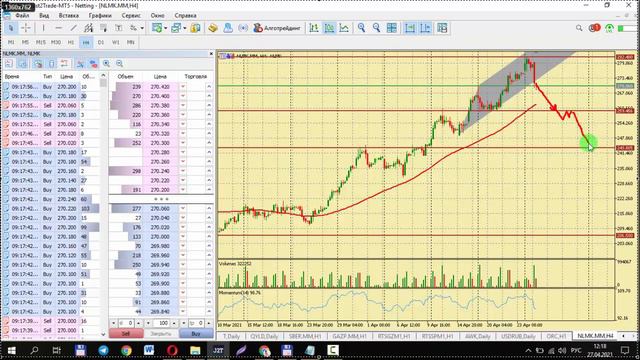This screenshot has height=360, width=640.
Task: Open Telegram from the taskbar
Action: pos(103,350)
